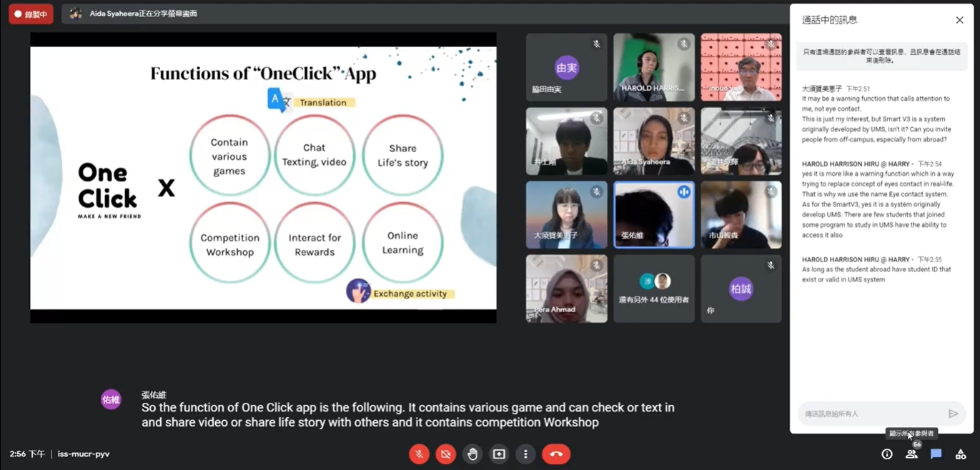Toggle the chat panel icon
980x470 pixels.
936,454
